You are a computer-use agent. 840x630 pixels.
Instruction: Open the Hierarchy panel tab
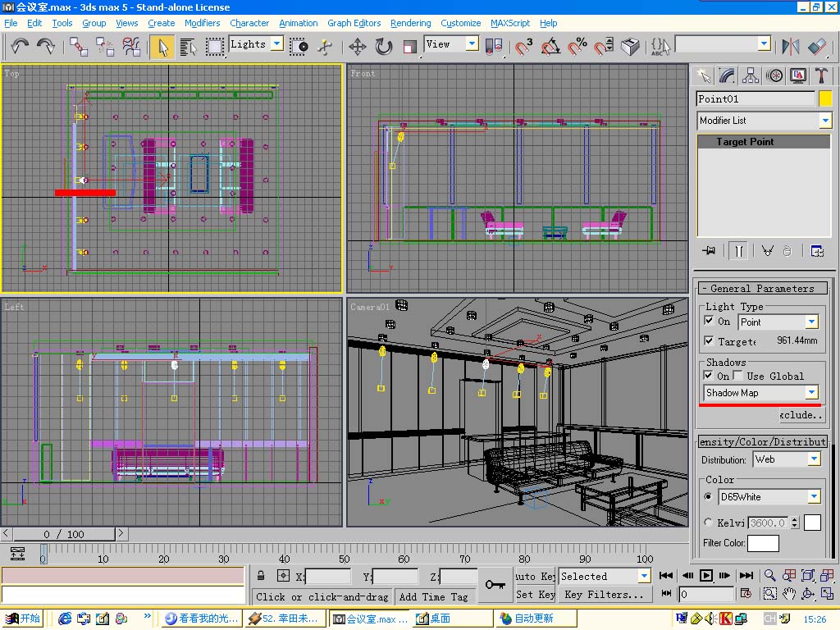pos(751,75)
